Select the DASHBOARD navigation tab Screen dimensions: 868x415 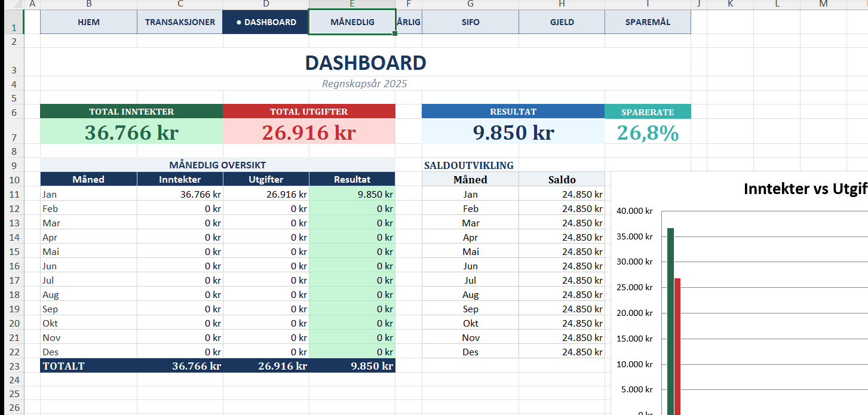[266, 22]
